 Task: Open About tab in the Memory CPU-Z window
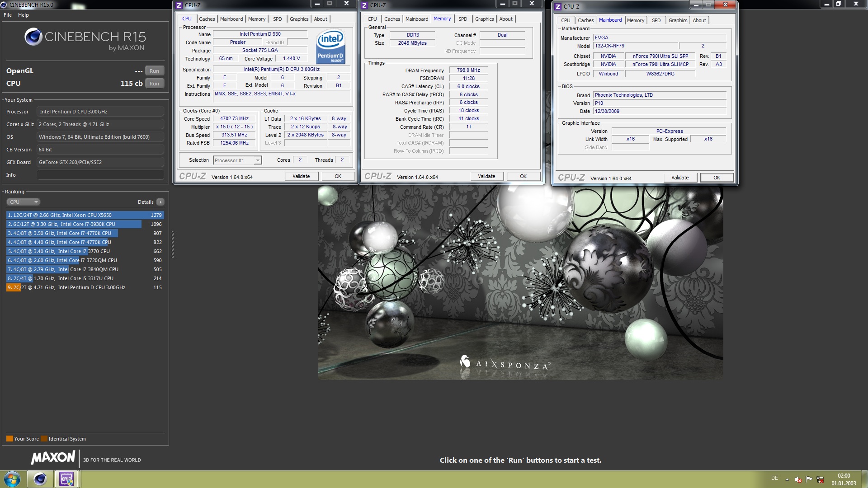point(506,19)
